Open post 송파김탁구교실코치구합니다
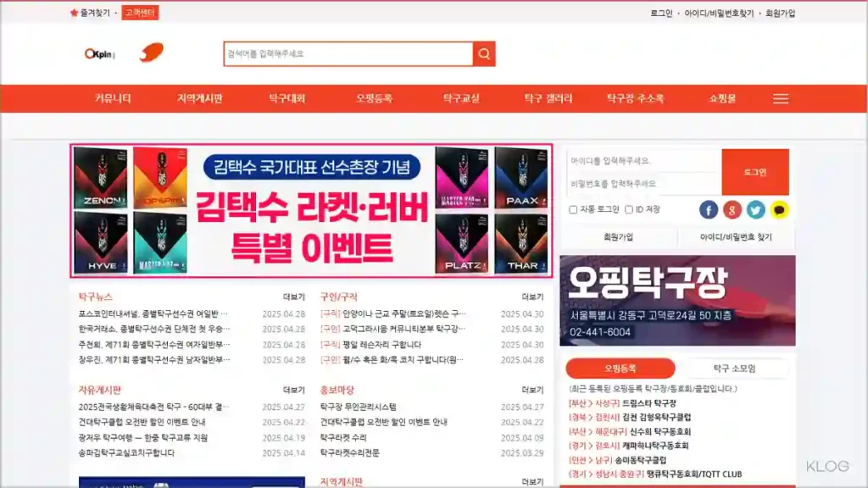Screen dimensions: 868x488 pos(126,452)
